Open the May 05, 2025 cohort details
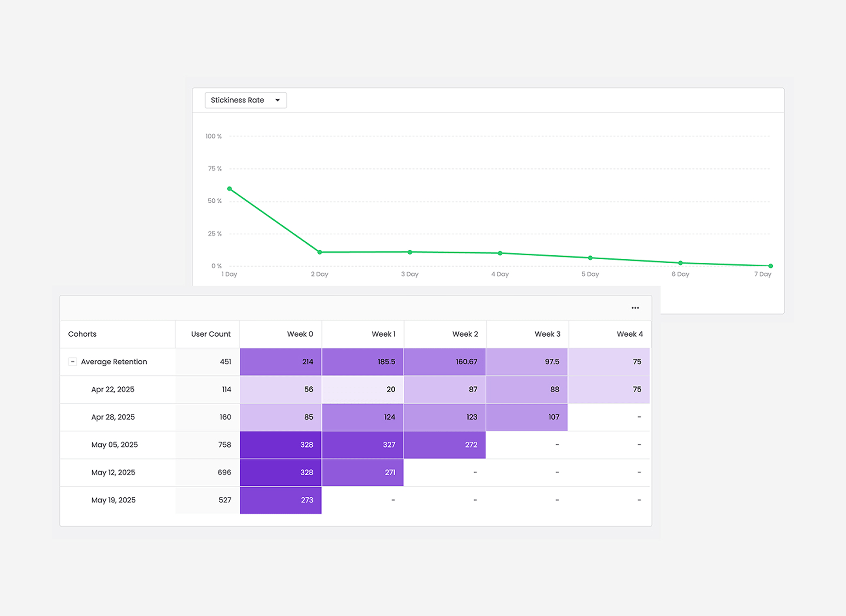 tap(114, 445)
